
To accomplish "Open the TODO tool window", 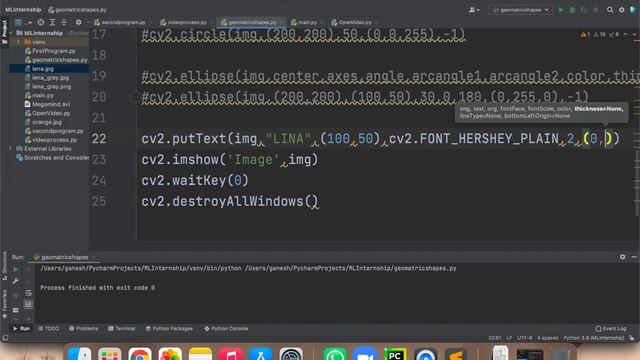I will pyautogui.click(x=49, y=329).
